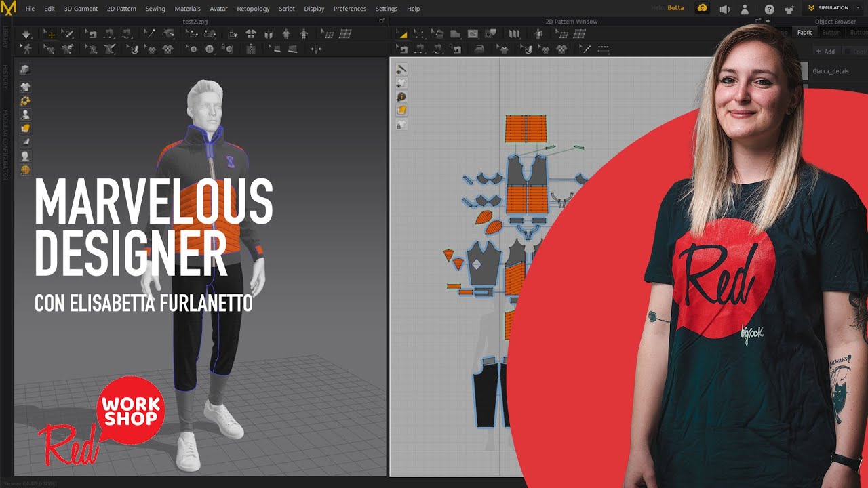The width and height of the screenshot is (868, 488).
Task: Toggle sewing line visibility in 2D window
Action: pos(401,68)
